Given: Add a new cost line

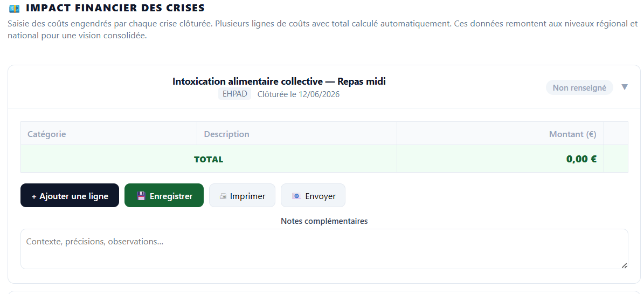Looking at the screenshot, I should coord(70,195).
